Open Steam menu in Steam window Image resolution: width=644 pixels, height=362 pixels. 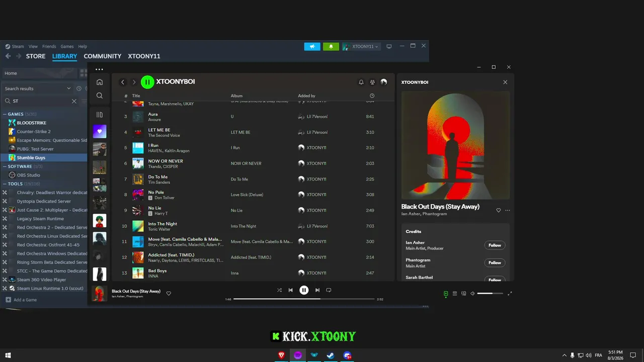tap(18, 46)
